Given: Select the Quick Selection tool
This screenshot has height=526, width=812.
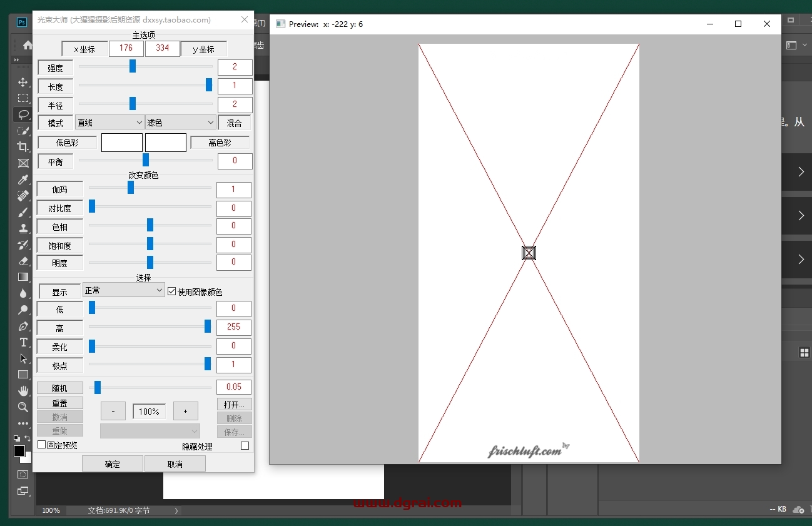Looking at the screenshot, I should [x=23, y=131].
